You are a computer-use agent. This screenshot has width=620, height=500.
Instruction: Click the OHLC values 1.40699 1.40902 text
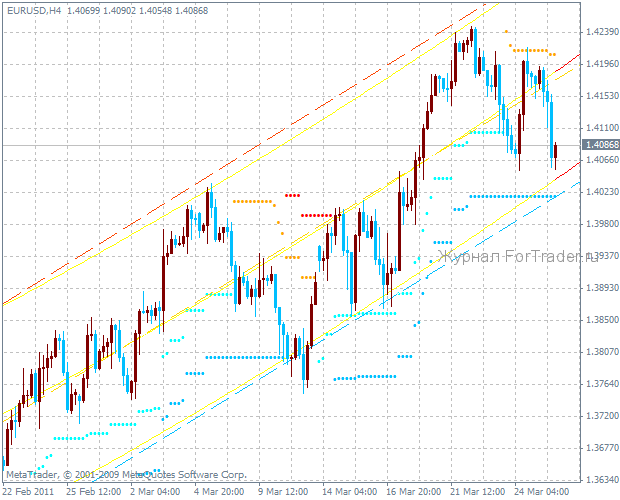(x=102, y=11)
